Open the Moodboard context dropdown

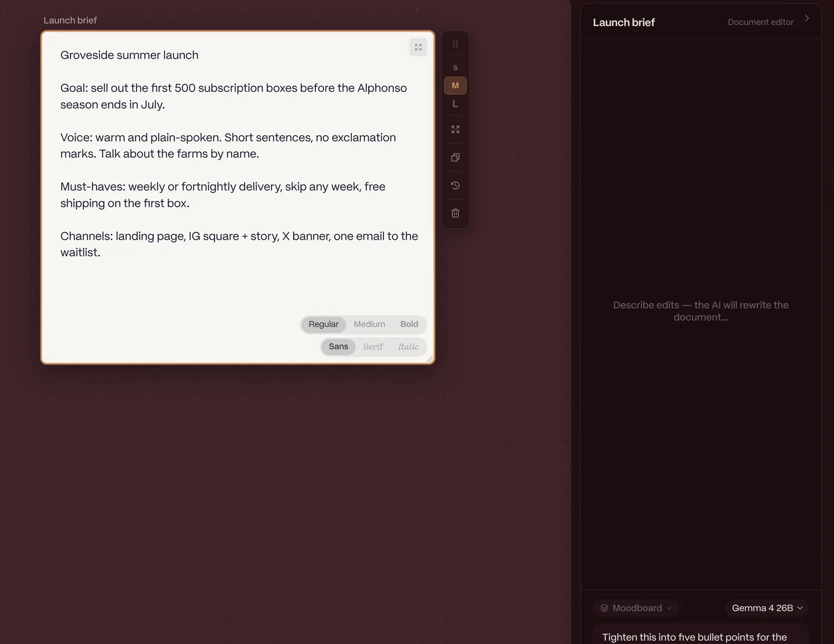click(636, 608)
